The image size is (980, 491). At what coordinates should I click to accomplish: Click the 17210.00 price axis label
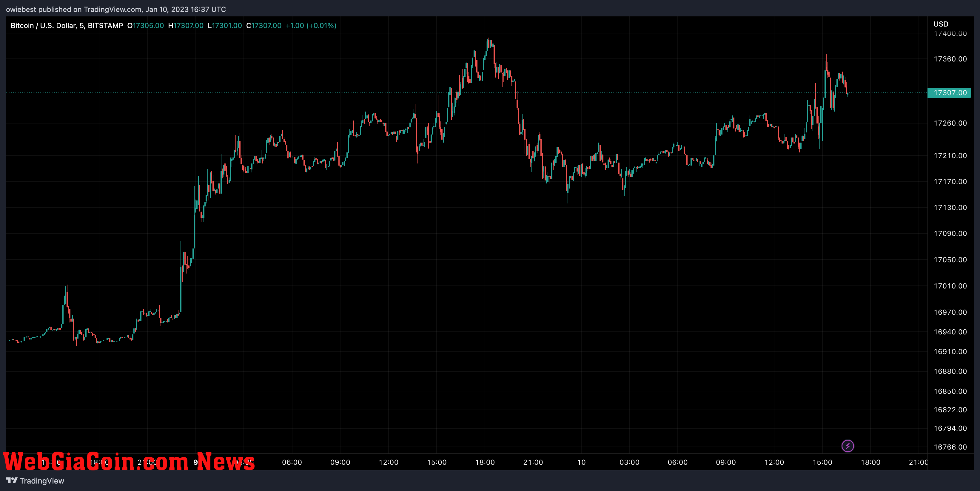pyautogui.click(x=950, y=155)
